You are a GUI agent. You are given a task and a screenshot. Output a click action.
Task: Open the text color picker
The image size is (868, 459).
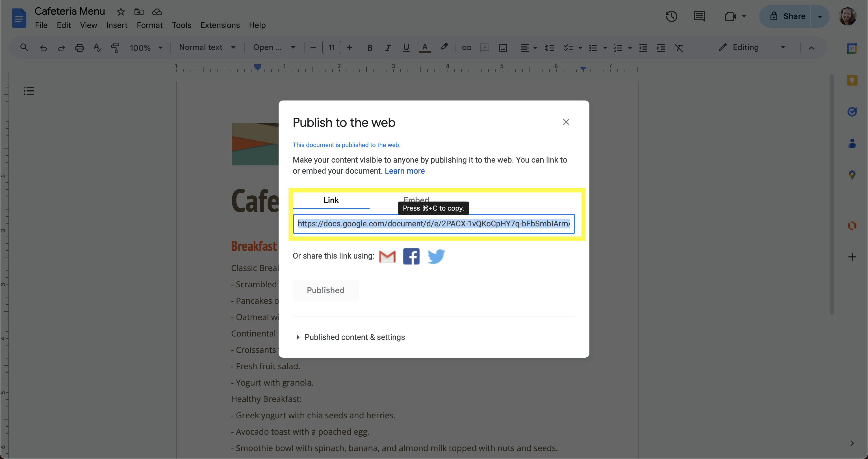425,48
